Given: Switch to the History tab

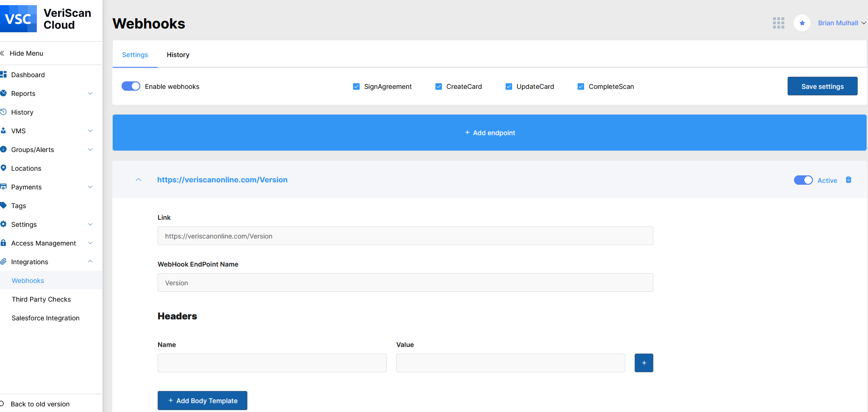Looking at the screenshot, I should [178, 55].
